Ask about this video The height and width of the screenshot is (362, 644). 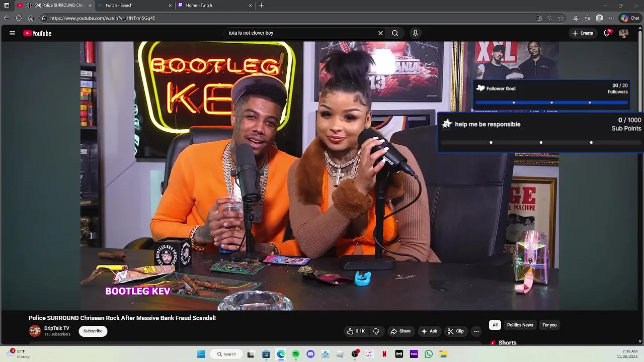point(429,331)
